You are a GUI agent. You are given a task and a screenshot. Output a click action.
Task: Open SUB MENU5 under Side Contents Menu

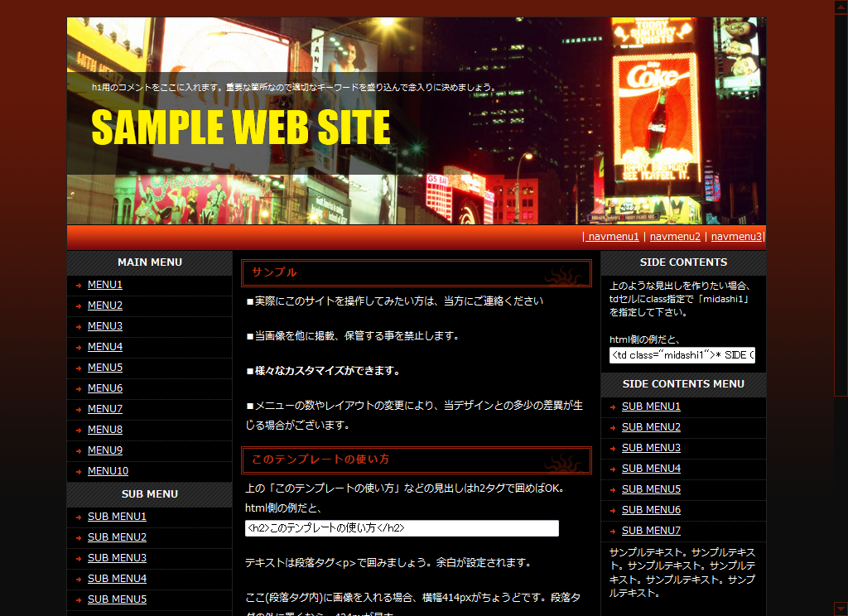pyautogui.click(x=651, y=489)
